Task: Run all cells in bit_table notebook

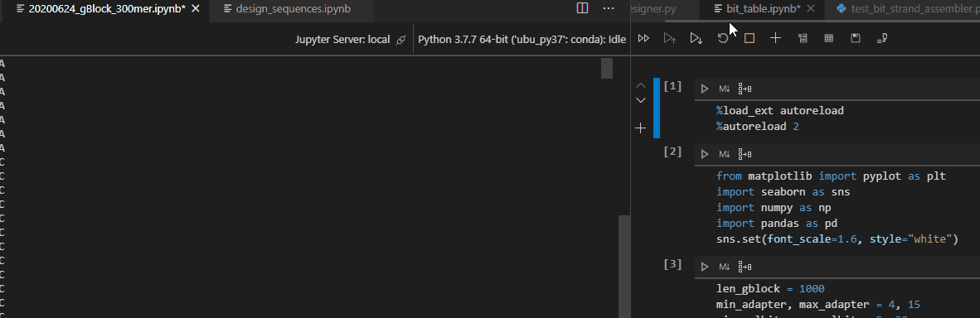Action: coord(643,38)
